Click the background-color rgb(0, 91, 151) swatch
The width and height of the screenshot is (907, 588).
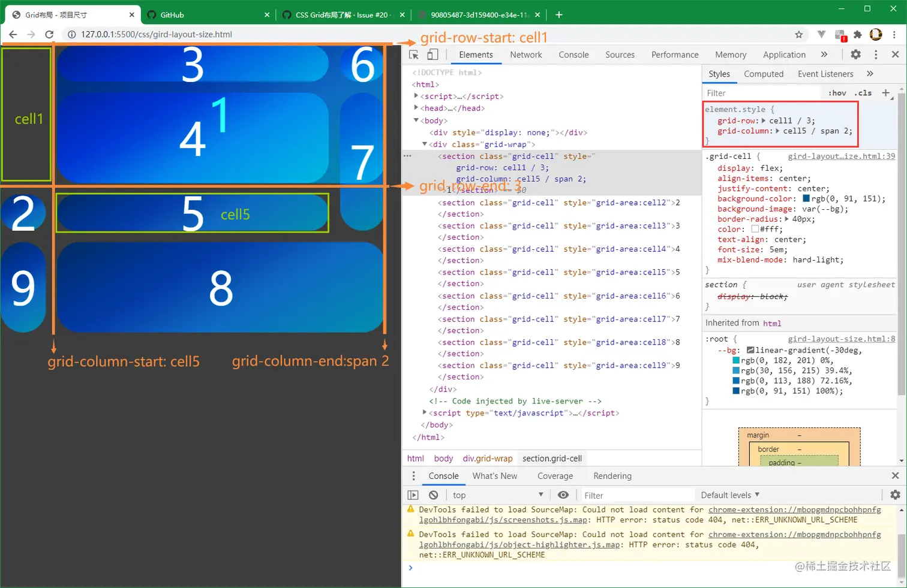[806, 198]
